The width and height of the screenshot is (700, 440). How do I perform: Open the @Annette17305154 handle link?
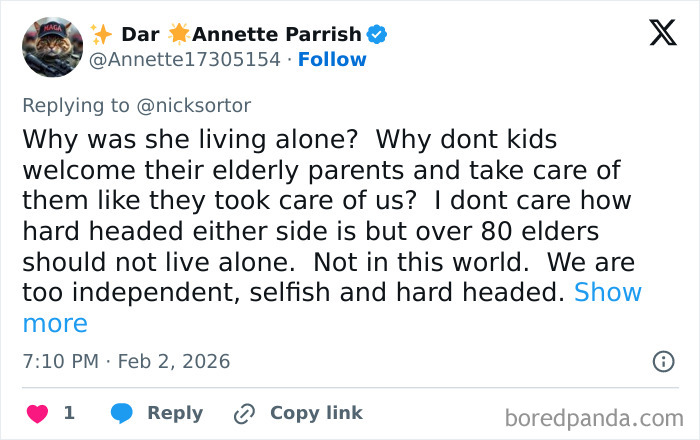coord(185,59)
